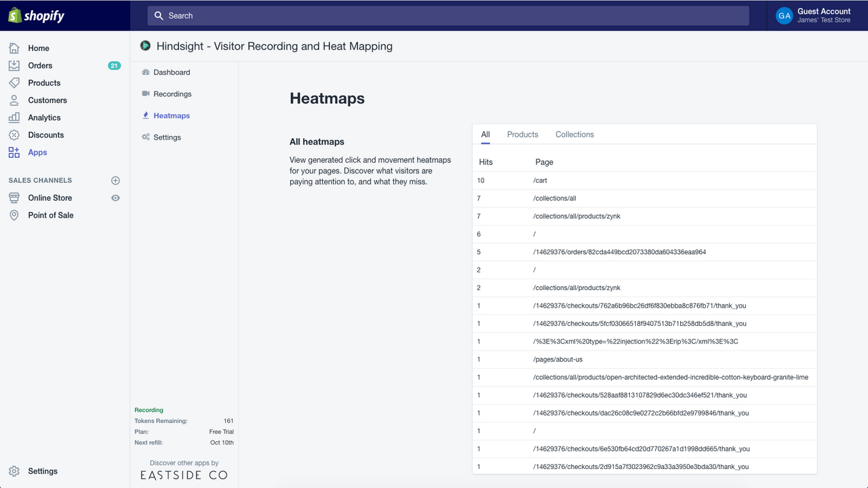This screenshot has height=488, width=868.
Task: Open the xml injection URL heatmap
Action: (x=645, y=342)
